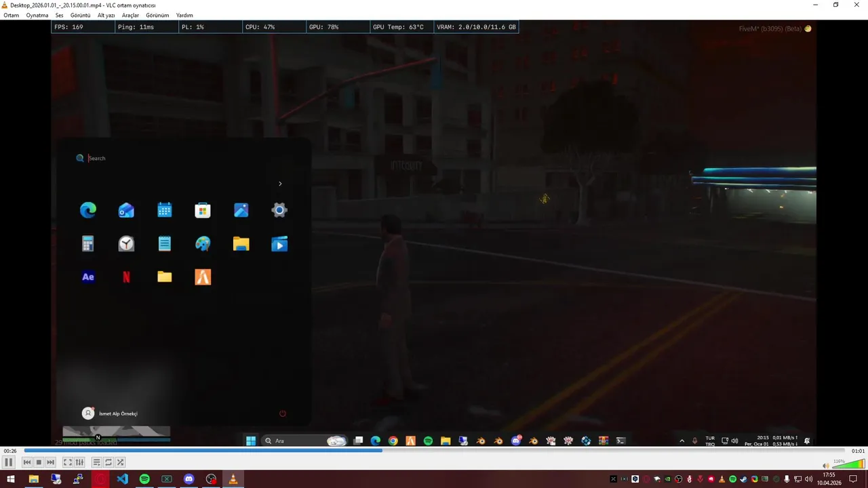The image size is (868, 488).
Task: Open the 17:55 clock and date
Action: click(x=829, y=479)
